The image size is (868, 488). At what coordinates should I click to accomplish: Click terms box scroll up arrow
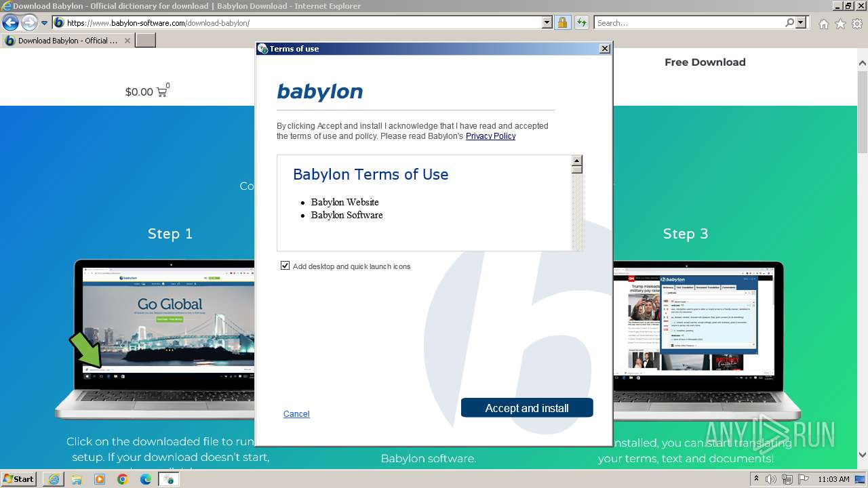click(576, 161)
